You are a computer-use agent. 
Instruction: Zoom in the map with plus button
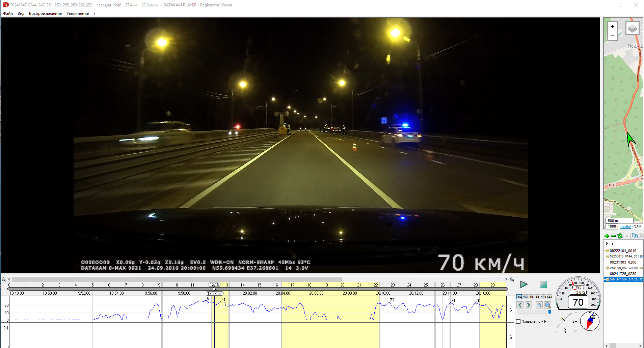click(x=612, y=26)
